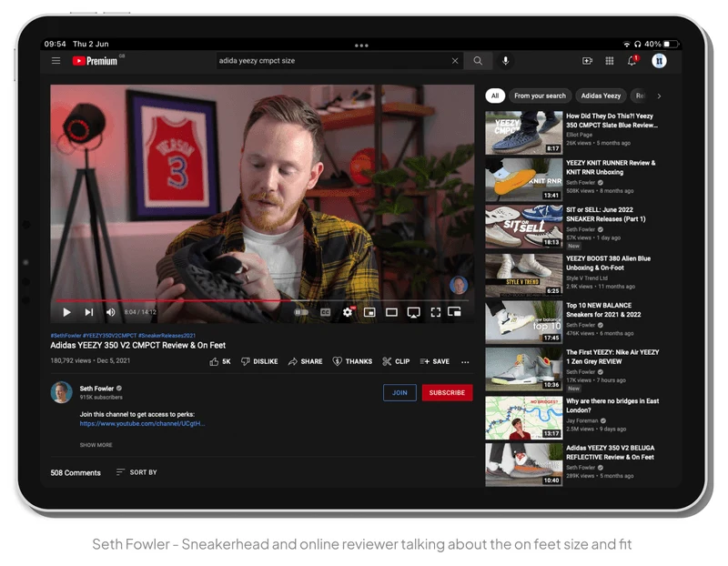Open Seth Fowler channel avatar

click(61, 392)
